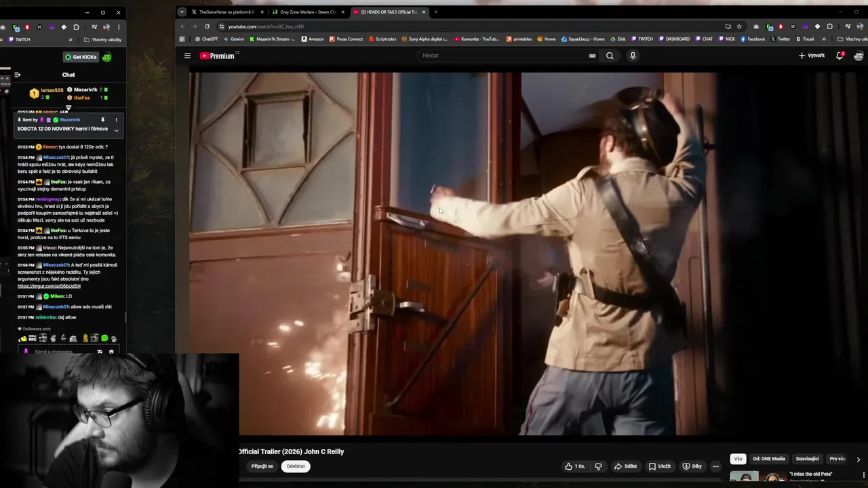The image size is (868, 488).
Task: Switch to TheGameVerse X browser tab
Action: click(x=227, y=12)
